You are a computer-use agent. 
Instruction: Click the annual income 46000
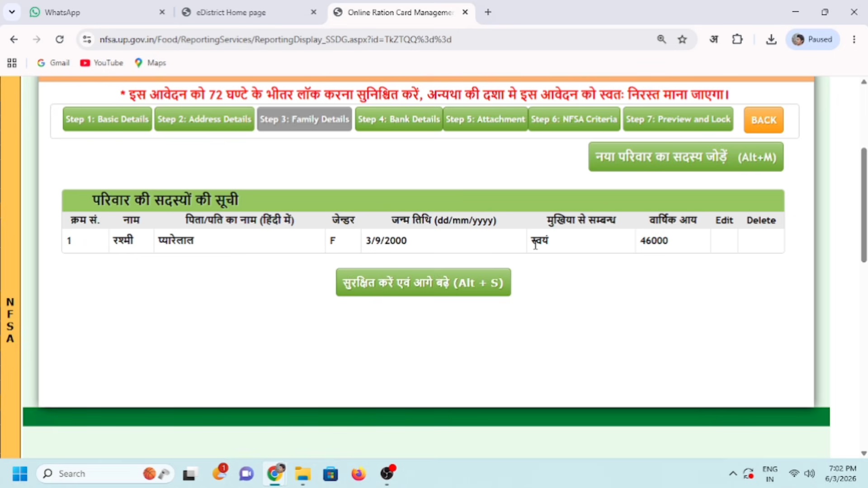tap(654, 240)
